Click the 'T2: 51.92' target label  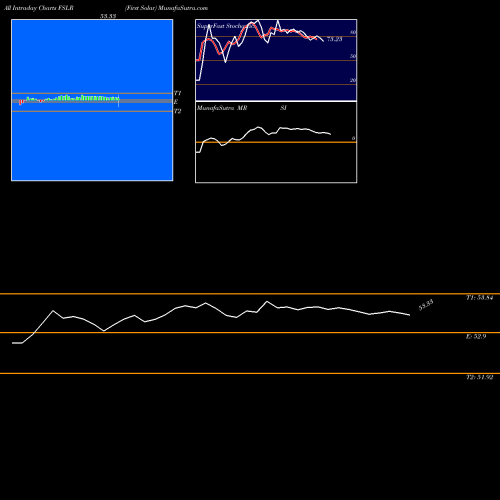[x=479, y=377]
